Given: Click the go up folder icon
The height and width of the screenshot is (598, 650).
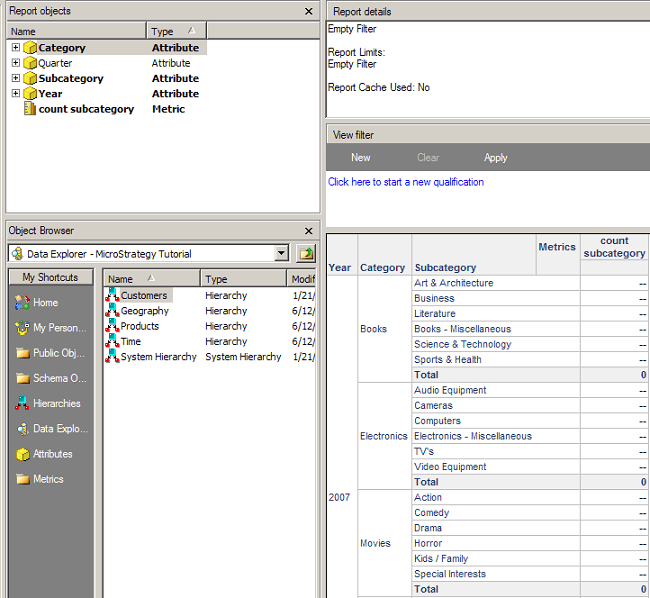Looking at the screenshot, I should point(305,254).
